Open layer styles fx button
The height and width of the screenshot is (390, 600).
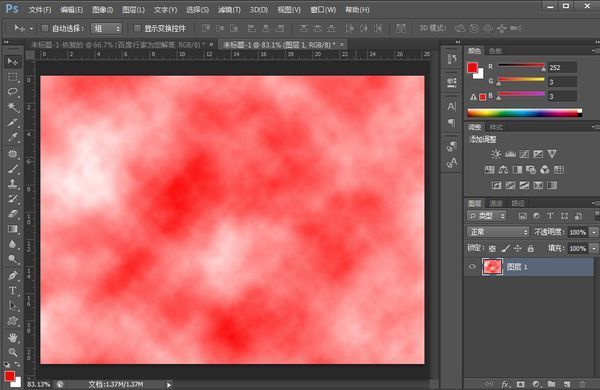(x=505, y=384)
